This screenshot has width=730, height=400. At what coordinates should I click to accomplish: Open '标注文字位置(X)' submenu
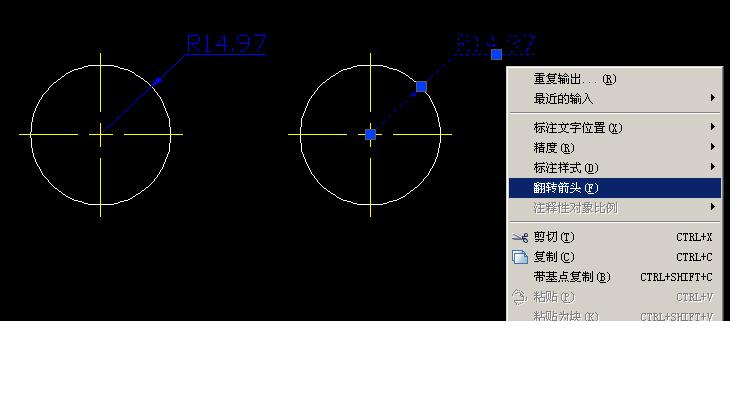tap(615, 128)
